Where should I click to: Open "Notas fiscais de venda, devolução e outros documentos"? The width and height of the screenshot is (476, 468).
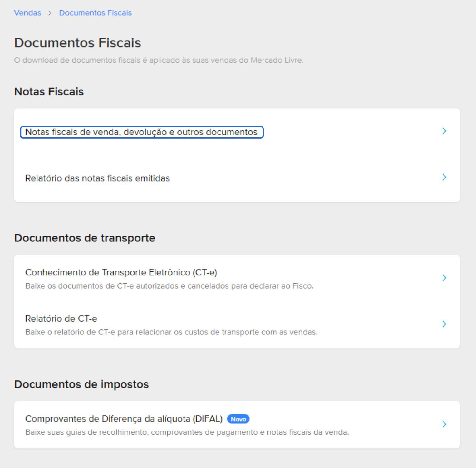tap(141, 132)
